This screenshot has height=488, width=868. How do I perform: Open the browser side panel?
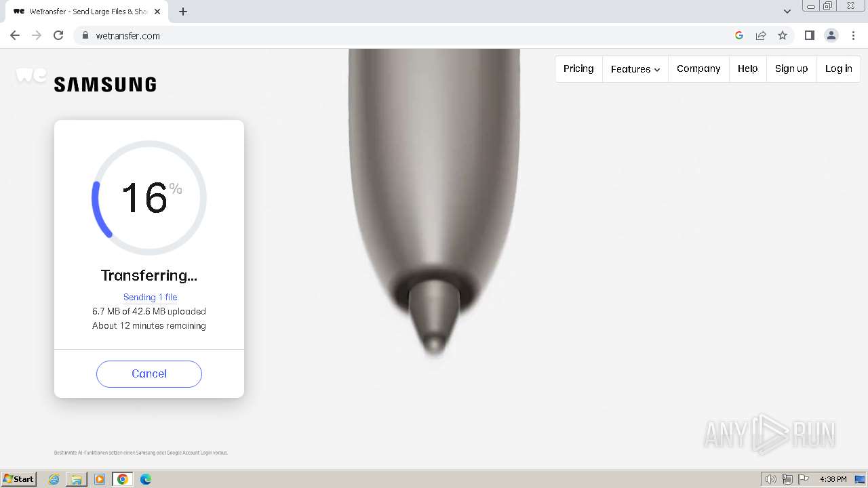(x=809, y=35)
